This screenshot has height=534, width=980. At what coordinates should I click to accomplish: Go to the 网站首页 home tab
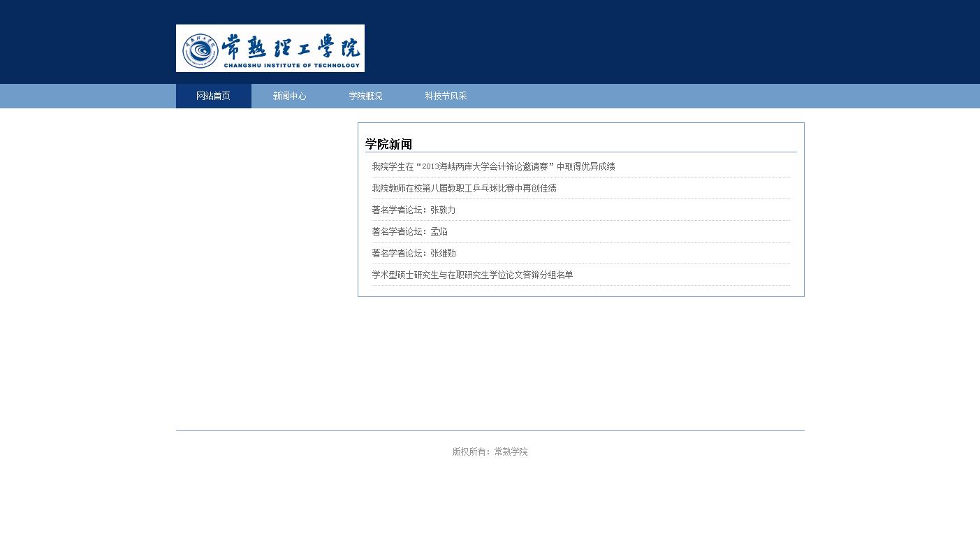213,96
